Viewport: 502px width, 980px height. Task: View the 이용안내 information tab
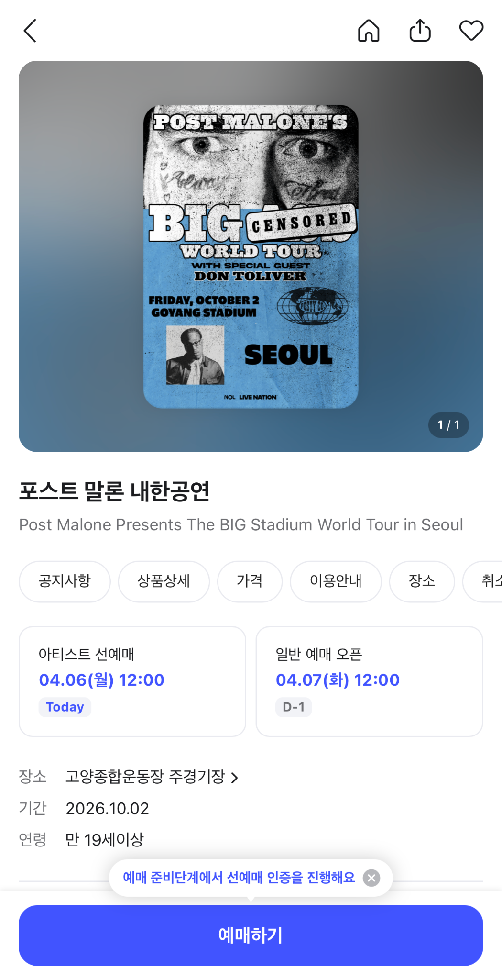coord(336,581)
